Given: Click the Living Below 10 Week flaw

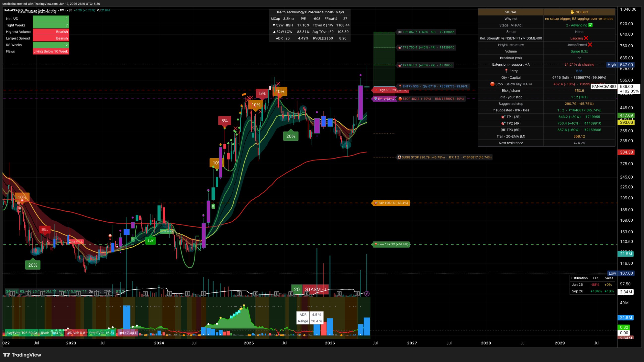Looking at the screenshot, I should [51, 52].
